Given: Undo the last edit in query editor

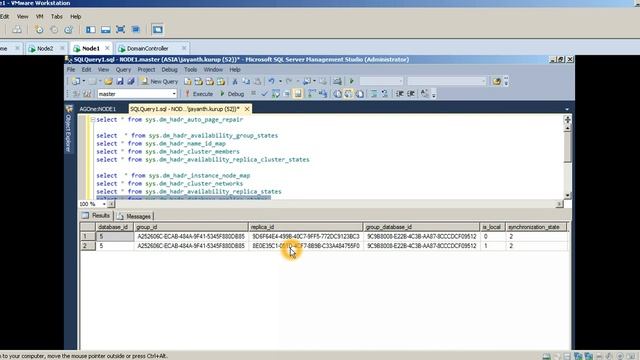Looking at the screenshot, I should click(x=271, y=82).
